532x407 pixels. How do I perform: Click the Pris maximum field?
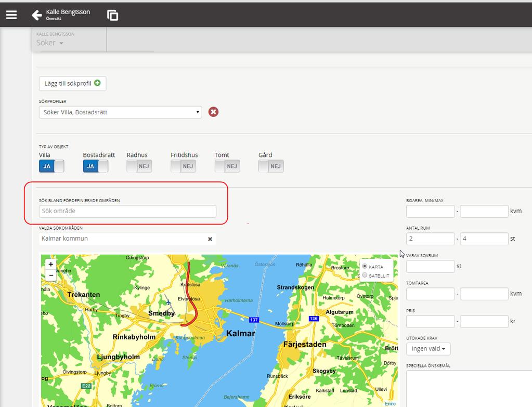(484, 321)
